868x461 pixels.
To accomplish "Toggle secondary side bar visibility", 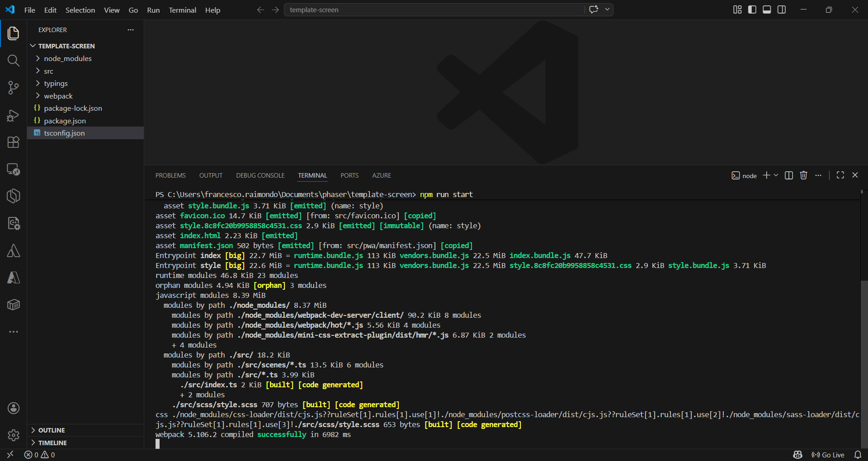I will click(x=782, y=10).
